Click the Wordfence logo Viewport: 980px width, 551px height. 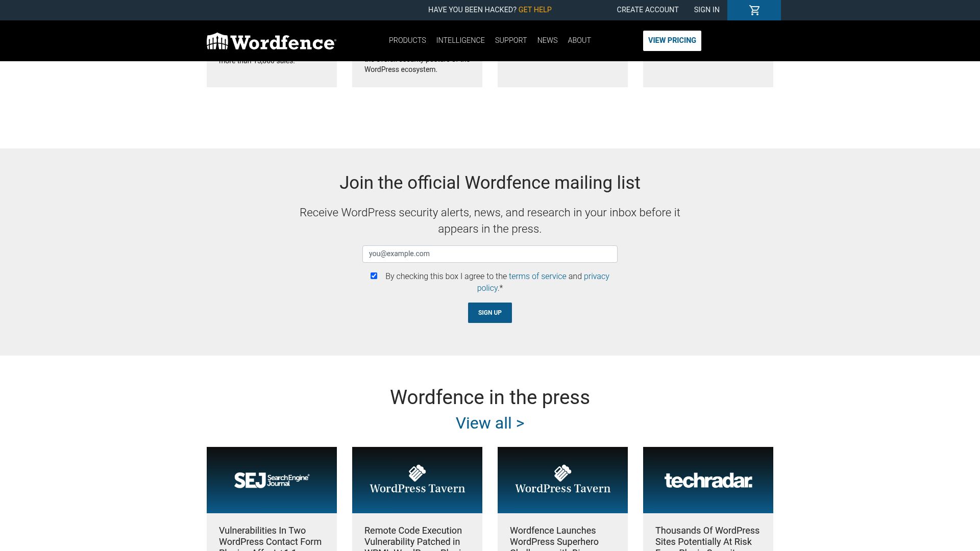coord(271,41)
